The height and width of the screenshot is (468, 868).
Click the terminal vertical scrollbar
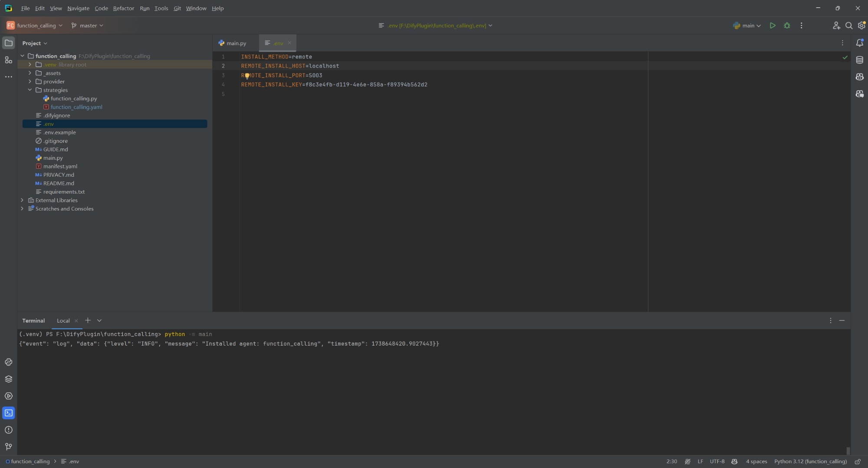click(x=848, y=450)
